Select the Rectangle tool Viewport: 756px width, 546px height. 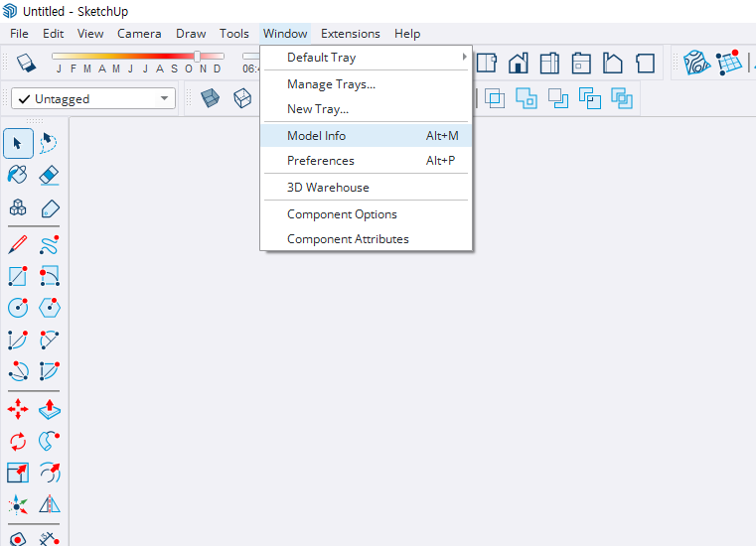(x=18, y=276)
